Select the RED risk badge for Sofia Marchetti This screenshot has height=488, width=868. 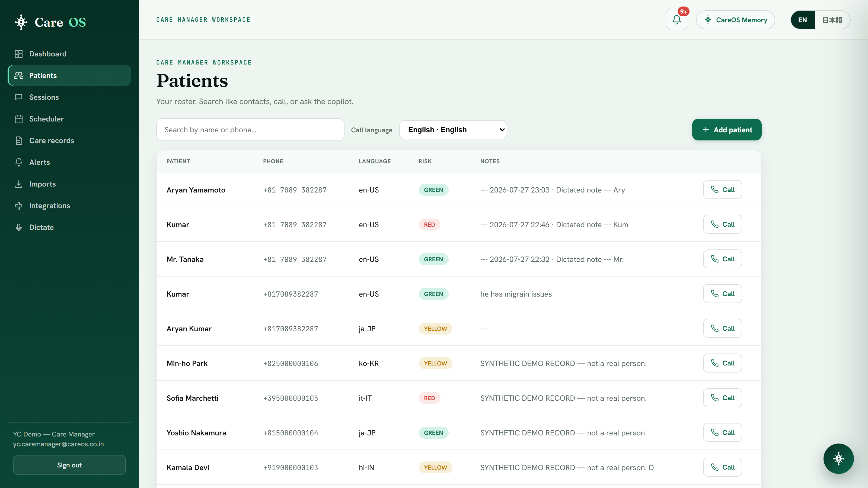pos(429,398)
